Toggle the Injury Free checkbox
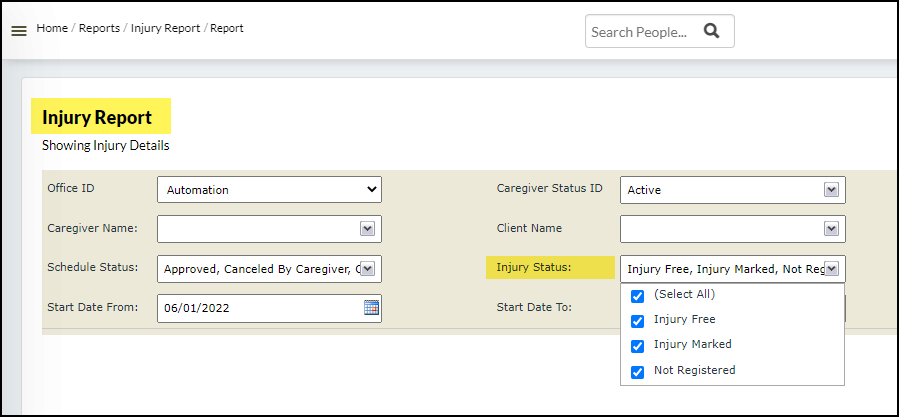This screenshot has width=899, height=417. pos(637,321)
